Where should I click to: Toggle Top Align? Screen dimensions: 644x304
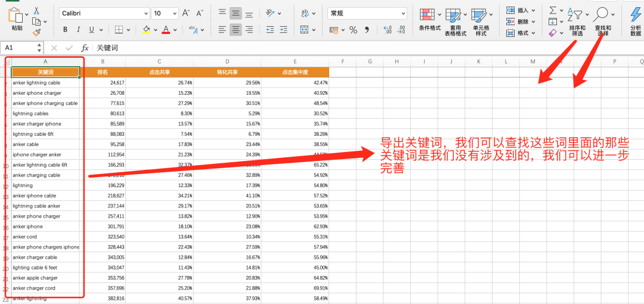tap(222, 12)
